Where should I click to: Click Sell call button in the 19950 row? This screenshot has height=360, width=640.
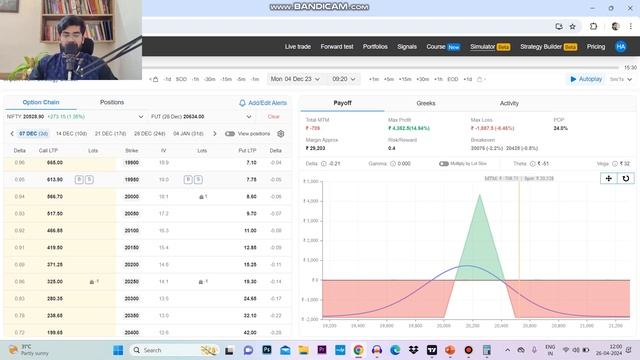[x=89, y=180]
